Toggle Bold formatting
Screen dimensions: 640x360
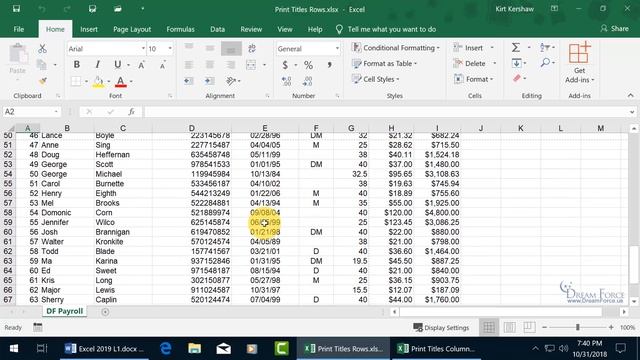76,64
